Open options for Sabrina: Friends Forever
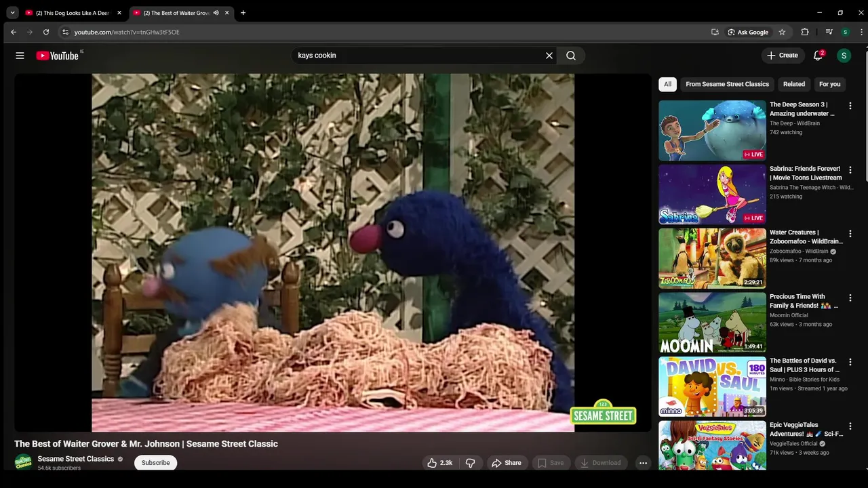The width and height of the screenshot is (868, 488). (850, 170)
